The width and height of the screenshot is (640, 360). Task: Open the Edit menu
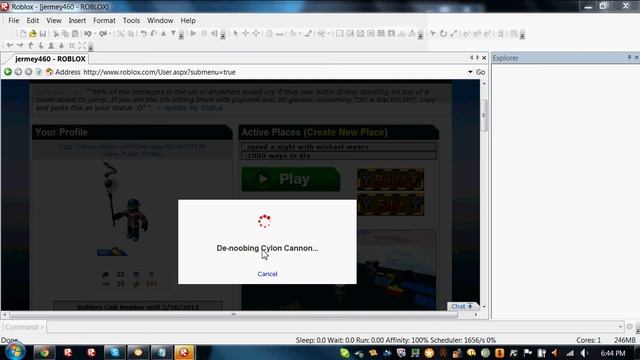coord(33,20)
